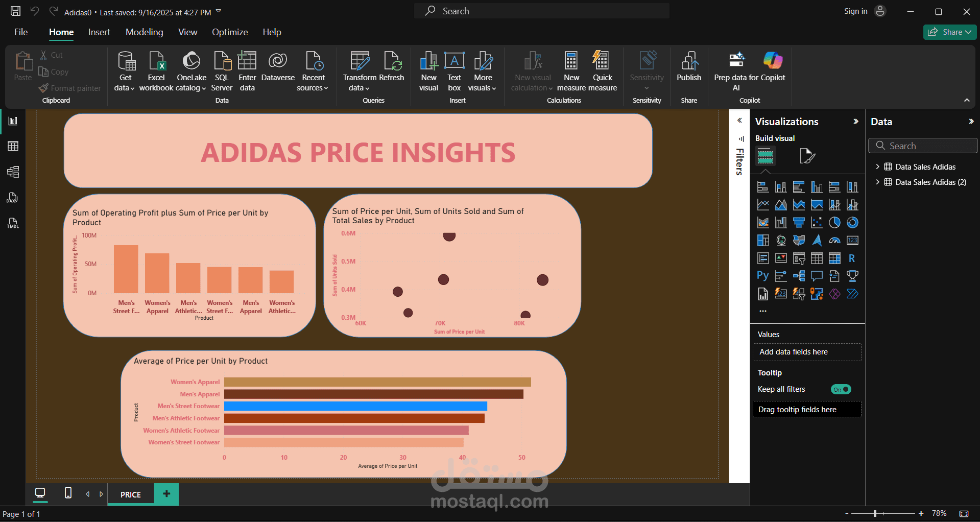980x522 pixels.
Task: Adjust the zoom slider handle
Action: point(875,513)
